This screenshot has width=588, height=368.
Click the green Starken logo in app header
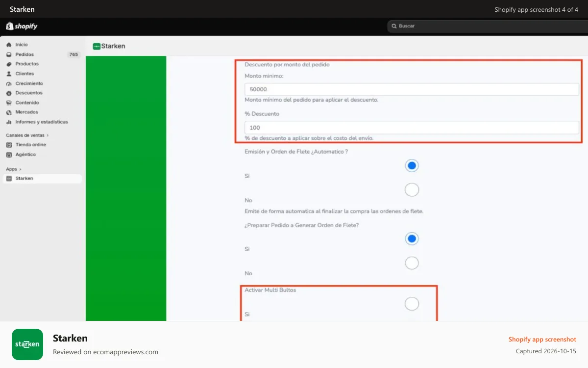(97, 46)
